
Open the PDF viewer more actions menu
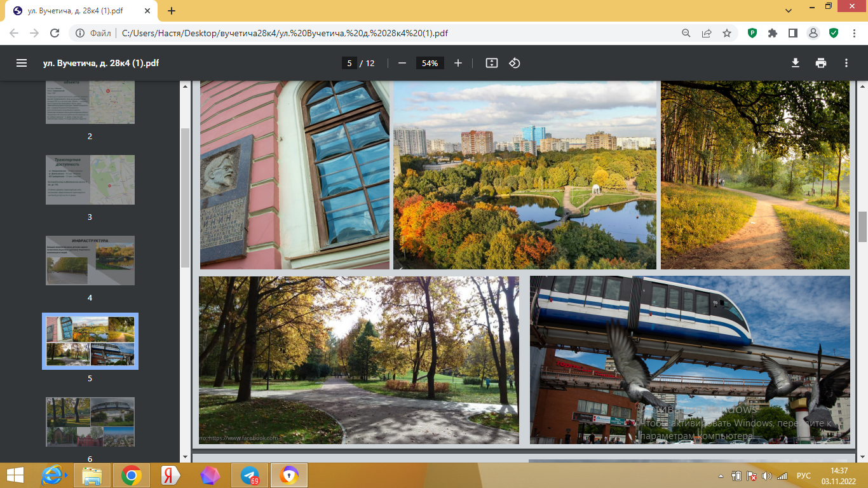coord(846,63)
